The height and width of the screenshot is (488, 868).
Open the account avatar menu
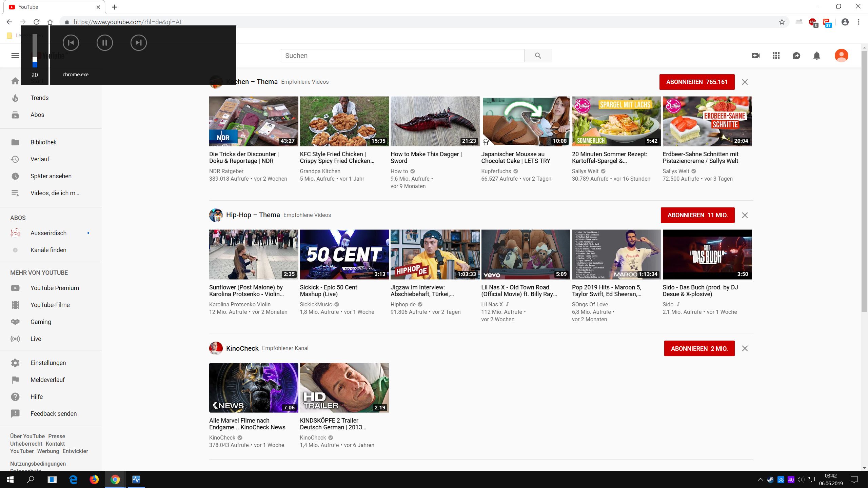pyautogui.click(x=841, y=56)
